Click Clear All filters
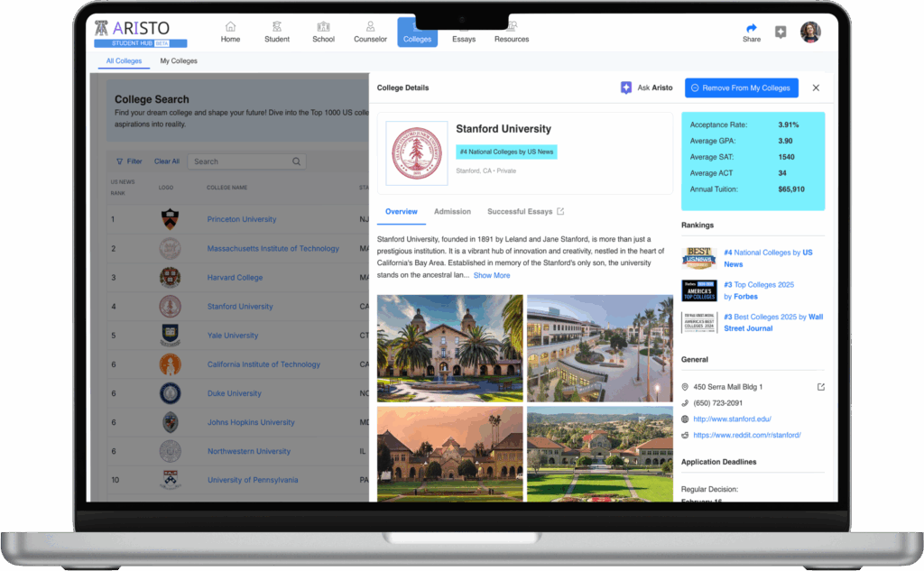Viewport: 924px width, 571px height. tap(167, 161)
